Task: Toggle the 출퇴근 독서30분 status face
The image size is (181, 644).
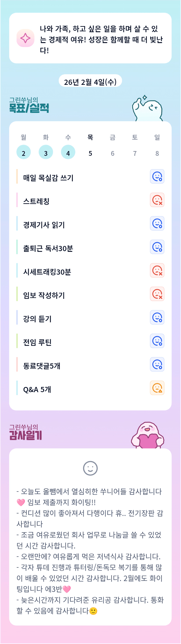Action: click(157, 247)
